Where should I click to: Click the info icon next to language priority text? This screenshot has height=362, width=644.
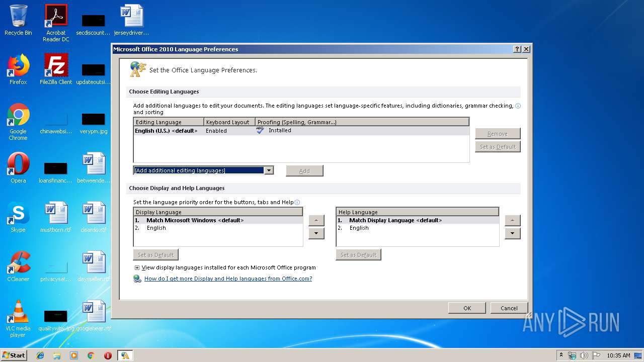pos(297,202)
